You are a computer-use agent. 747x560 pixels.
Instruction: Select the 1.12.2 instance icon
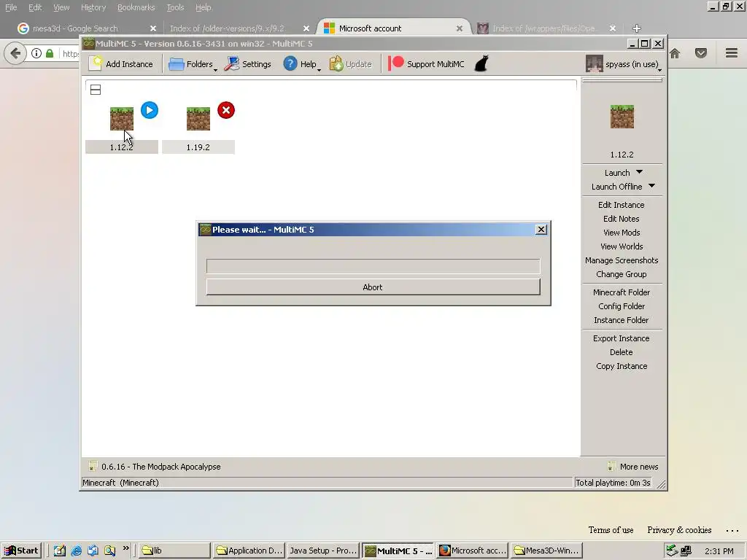click(122, 119)
